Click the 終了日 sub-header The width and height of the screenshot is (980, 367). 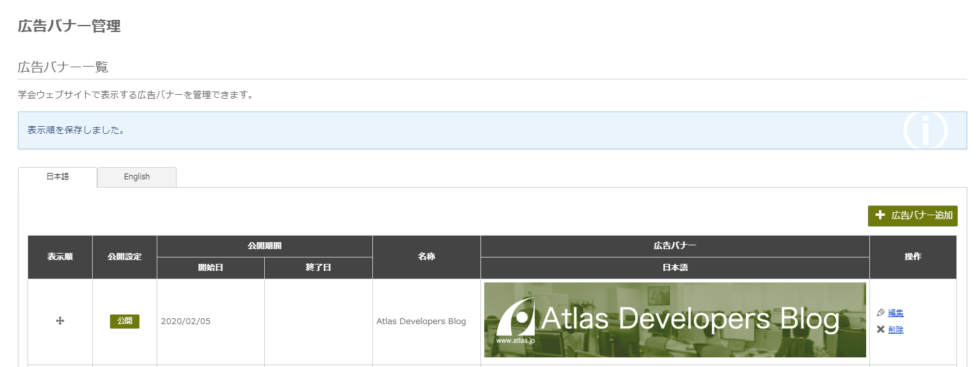[319, 268]
